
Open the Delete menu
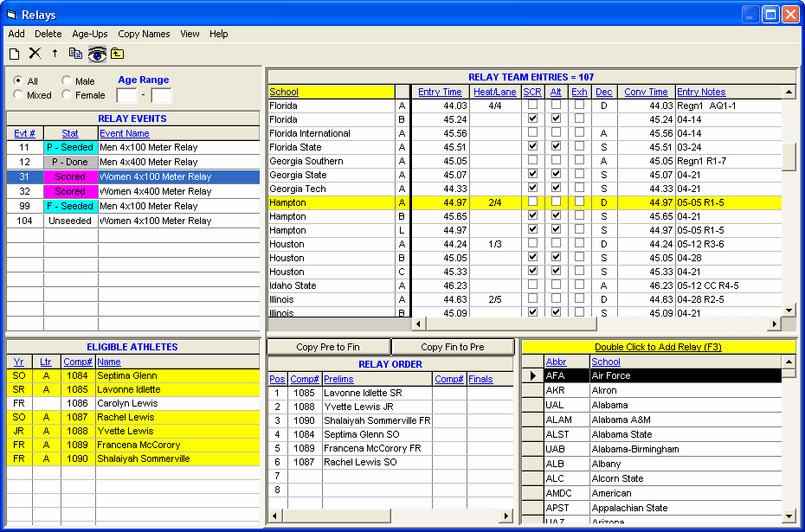(48, 34)
